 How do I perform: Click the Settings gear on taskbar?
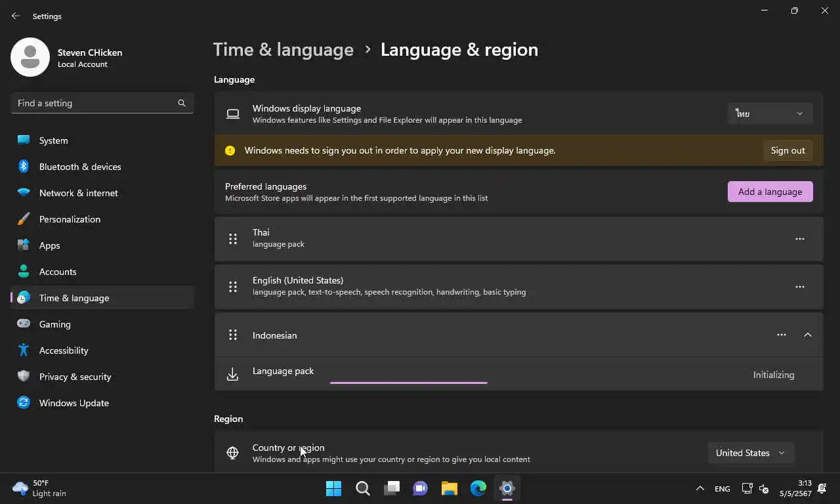pyautogui.click(x=507, y=488)
